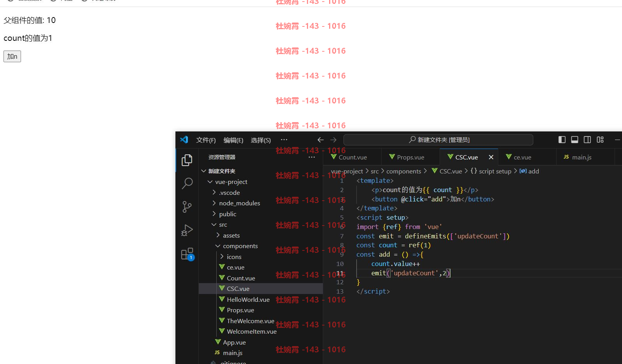Click the command center search box
The height and width of the screenshot is (364, 622).
[x=438, y=140]
